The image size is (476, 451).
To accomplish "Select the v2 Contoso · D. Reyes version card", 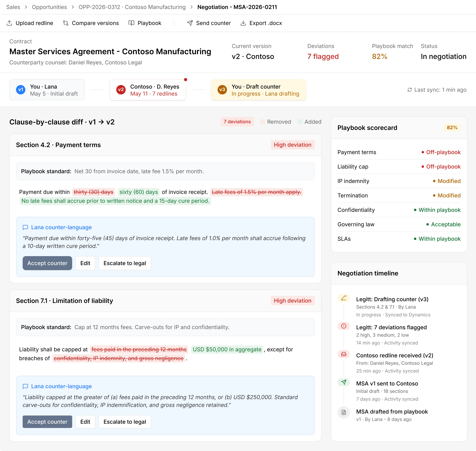I will point(148,90).
